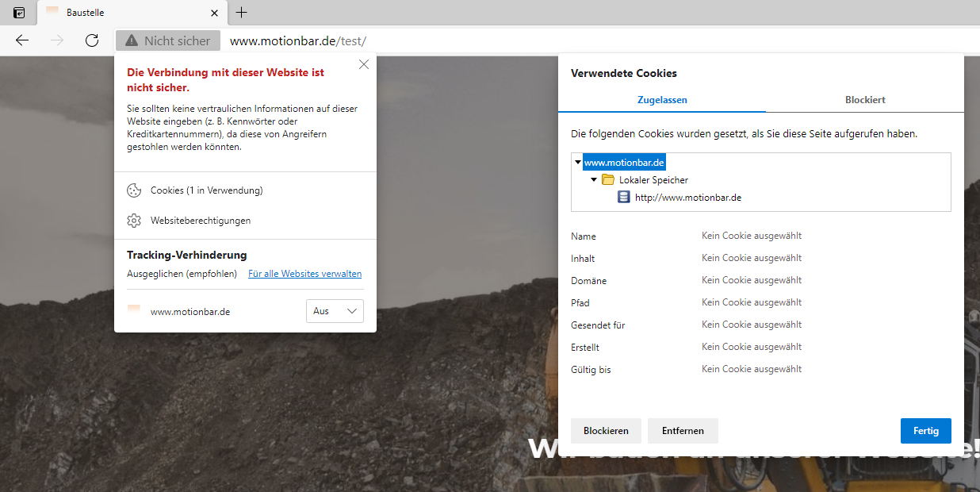Follow the Für alle Websites verwalten link

point(304,274)
